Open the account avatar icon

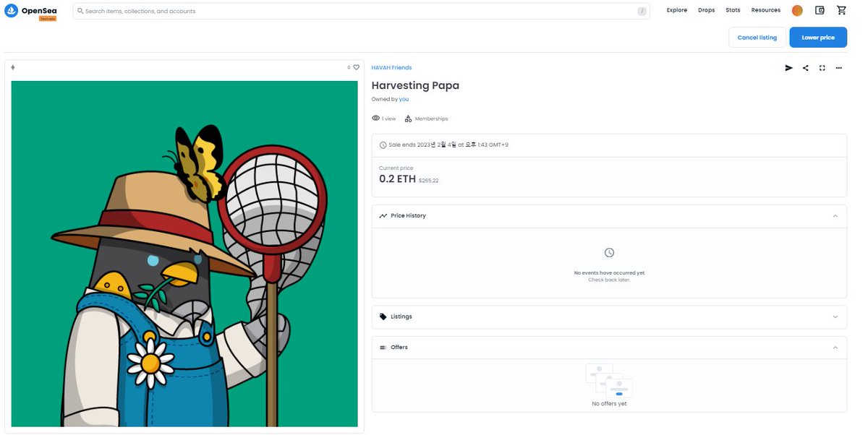(797, 11)
